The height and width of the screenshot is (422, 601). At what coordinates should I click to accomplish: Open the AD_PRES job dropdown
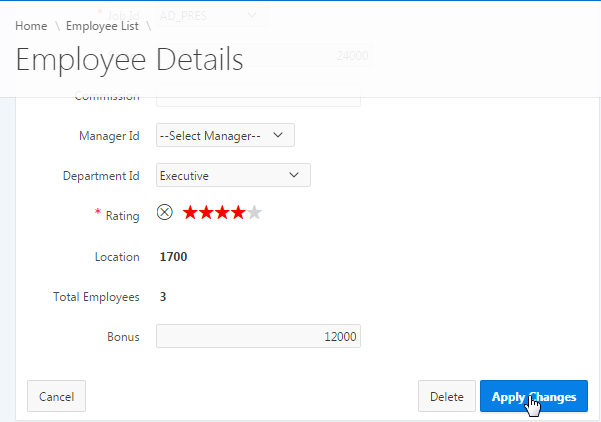(x=213, y=16)
